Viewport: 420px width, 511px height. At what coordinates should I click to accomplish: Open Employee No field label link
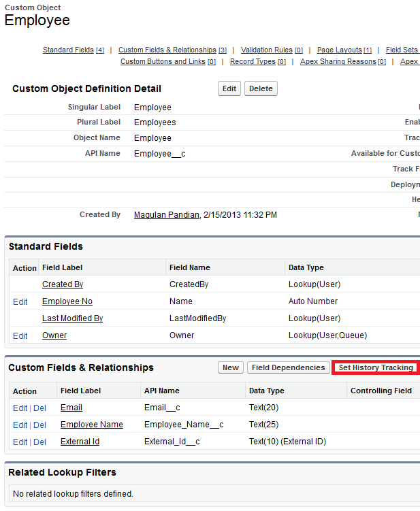click(67, 301)
